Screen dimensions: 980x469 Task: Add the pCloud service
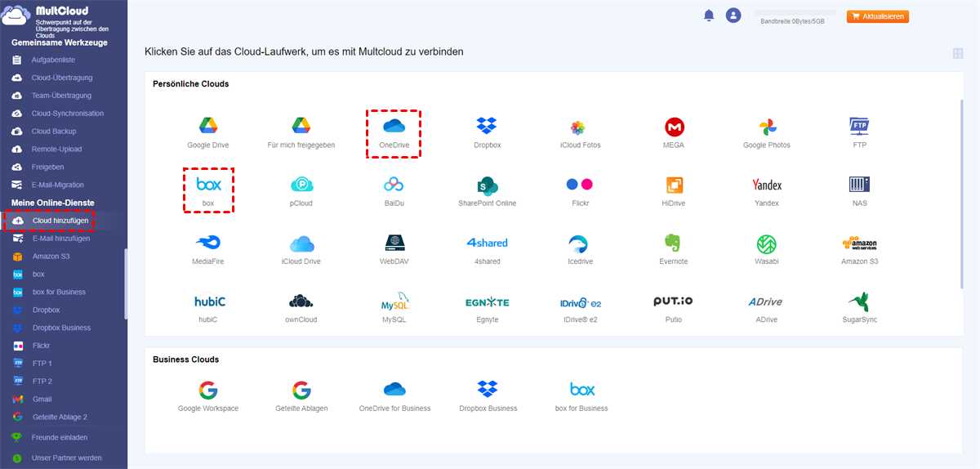(x=301, y=191)
